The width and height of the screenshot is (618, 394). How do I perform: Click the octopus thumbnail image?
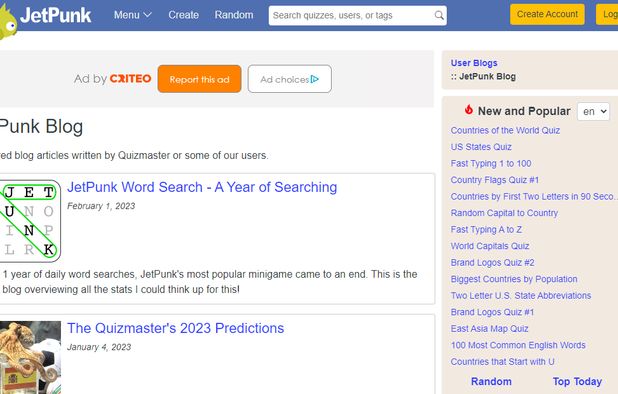[x=30, y=357]
